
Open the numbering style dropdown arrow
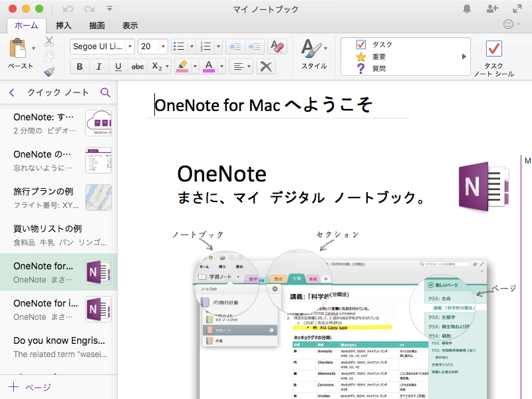point(218,47)
